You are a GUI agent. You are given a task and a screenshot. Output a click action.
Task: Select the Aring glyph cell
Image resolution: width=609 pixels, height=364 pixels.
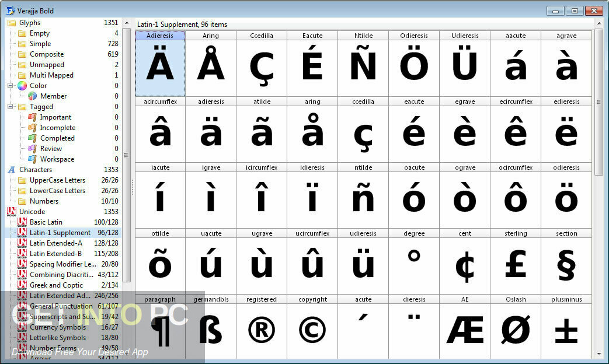[211, 64]
